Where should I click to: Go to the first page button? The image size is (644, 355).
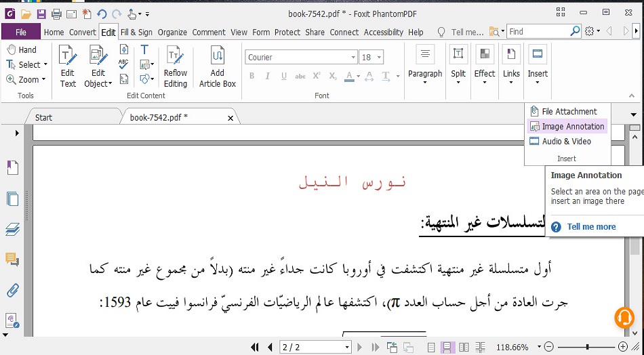(255, 347)
